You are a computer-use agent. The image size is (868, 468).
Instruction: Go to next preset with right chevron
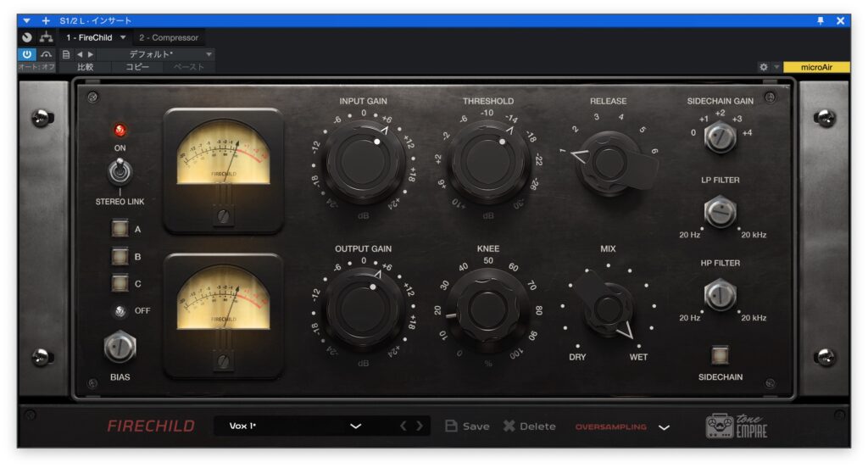pos(420,426)
